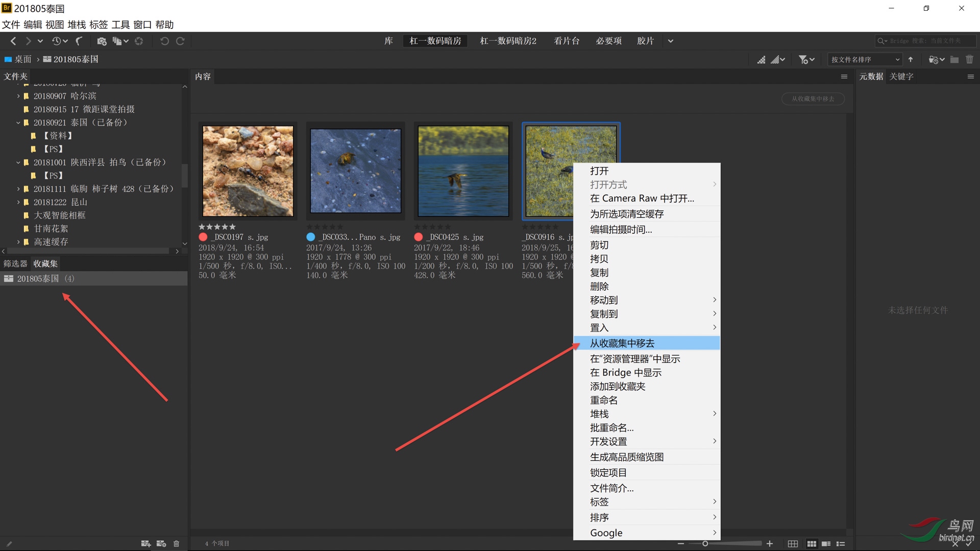Adjust the thumbnail size slider handle
This screenshot has height=551, width=980.
705,544
